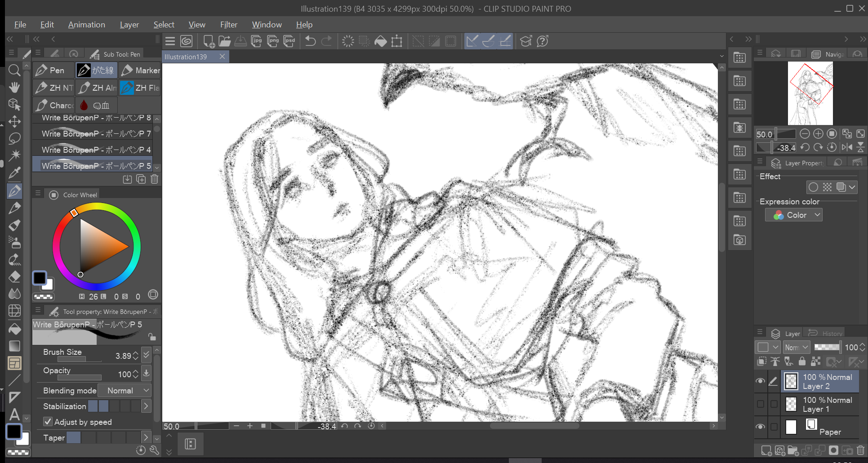This screenshot has height=463, width=868.
Task: Open the Blending mode Normal dropdown
Action: pos(125,391)
